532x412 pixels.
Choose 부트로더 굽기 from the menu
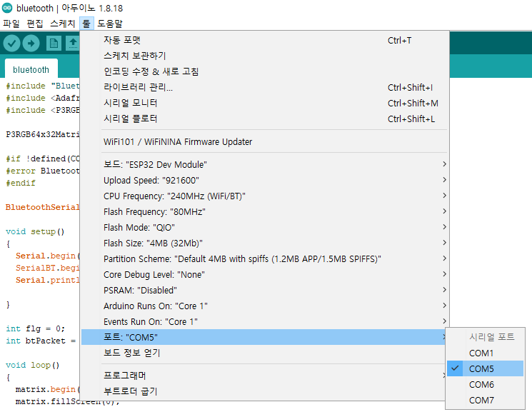(264, 391)
